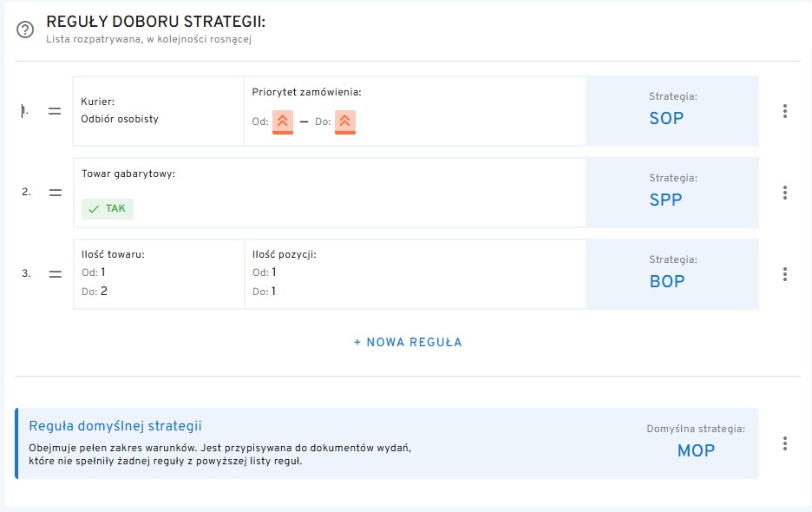Click the 'Od' priority icon in rule 1
The width and height of the screenshot is (812, 512).
[x=283, y=121]
